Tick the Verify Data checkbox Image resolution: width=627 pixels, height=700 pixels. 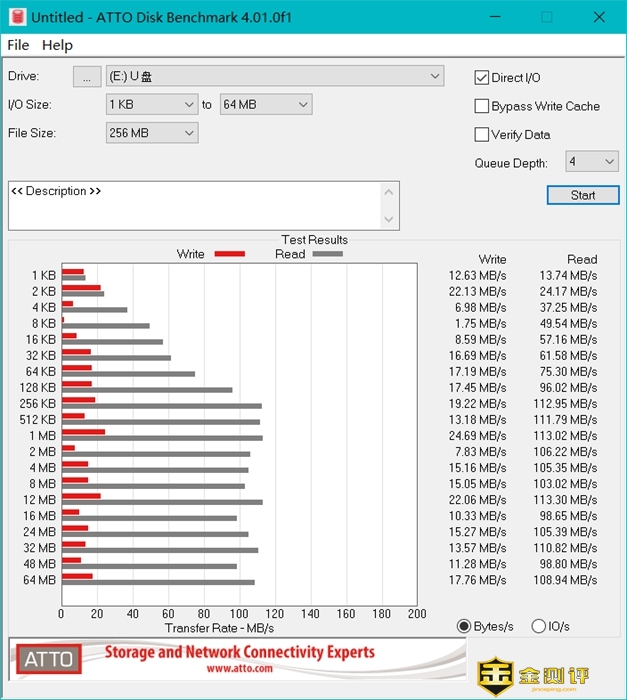click(x=482, y=134)
